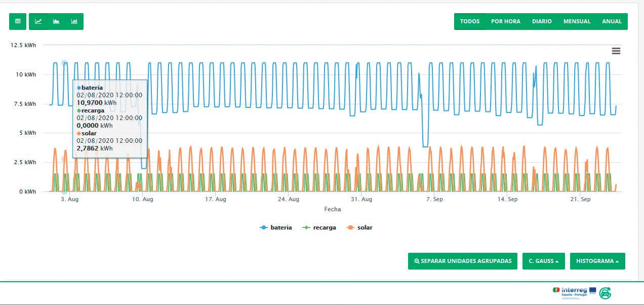Select the Todos time range tab

tap(470, 21)
